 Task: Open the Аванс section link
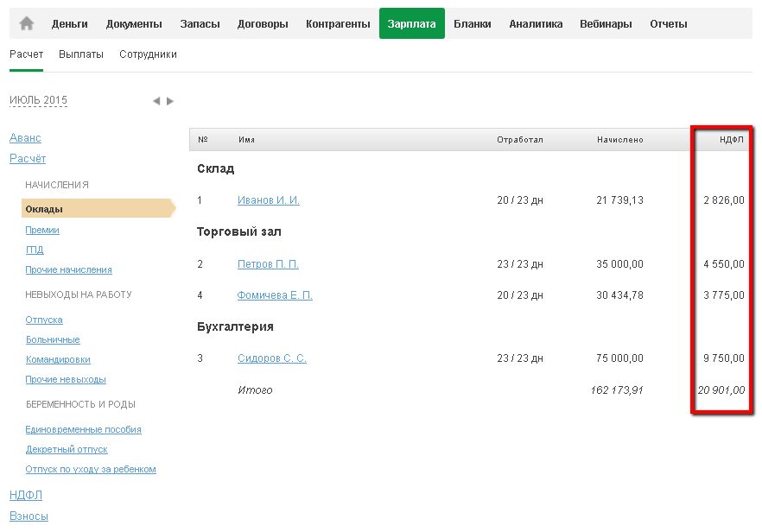tap(25, 138)
